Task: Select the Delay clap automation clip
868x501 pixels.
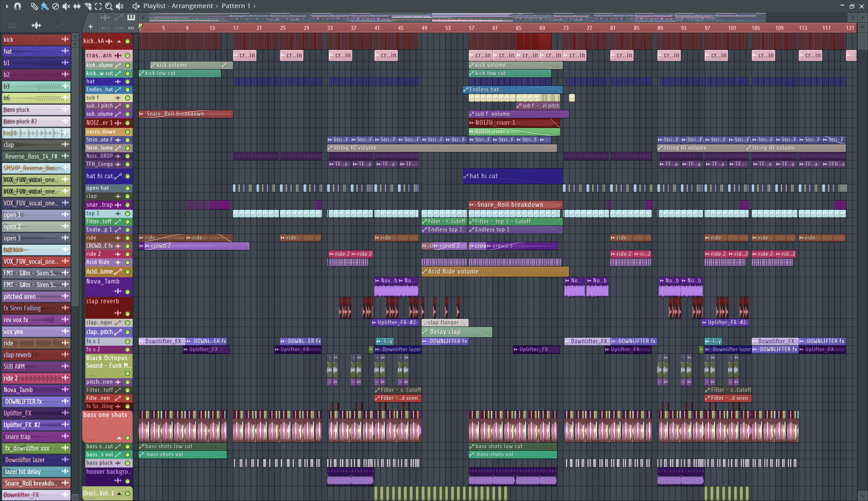Action: [457, 332]
